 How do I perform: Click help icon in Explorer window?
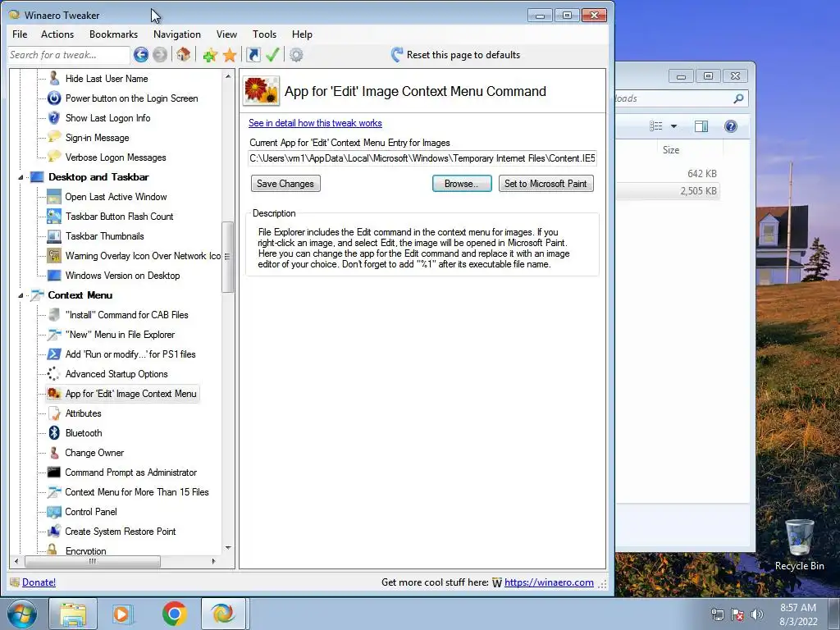(x=731, y=126)
